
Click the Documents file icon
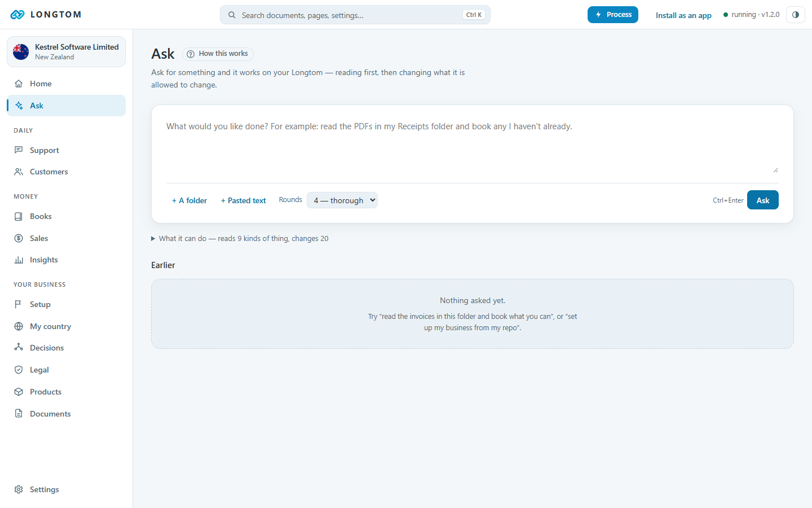(x=19, y=414)
